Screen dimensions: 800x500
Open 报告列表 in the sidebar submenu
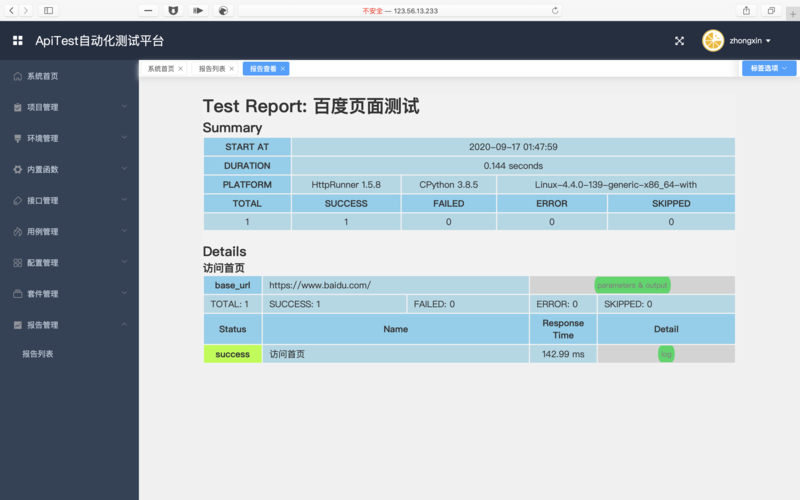pyautogui.click(x=37, y=354)
